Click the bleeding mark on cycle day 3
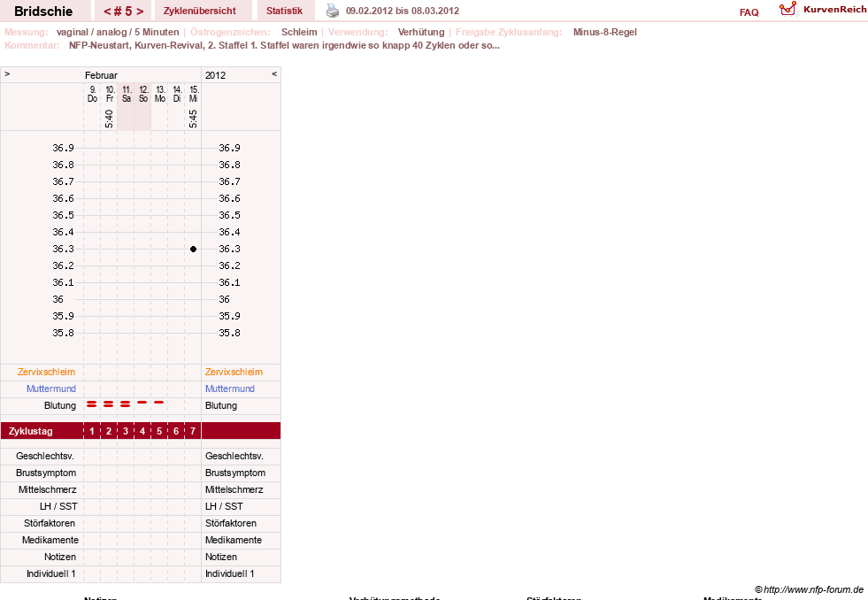The height and width of the screenshot is (600, 868). (x=125, y=404)
